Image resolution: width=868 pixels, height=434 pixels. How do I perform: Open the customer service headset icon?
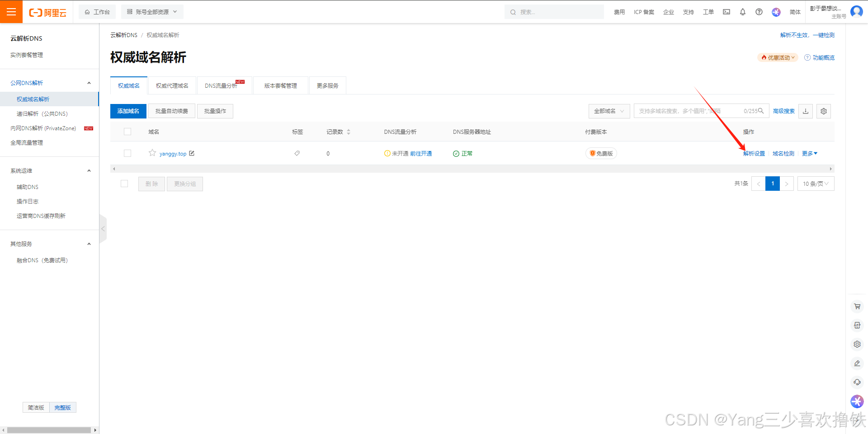857,382
